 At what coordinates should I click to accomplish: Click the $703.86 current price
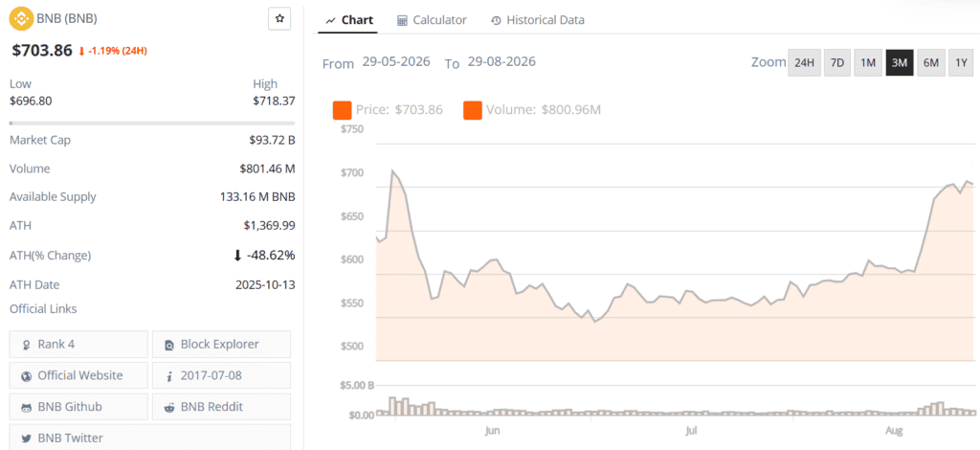(42, 51)
